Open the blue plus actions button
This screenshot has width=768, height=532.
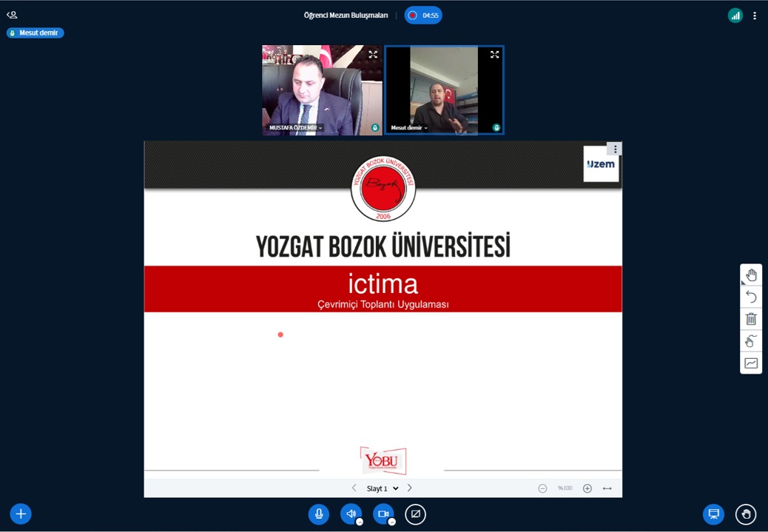[x=21, y=514]
